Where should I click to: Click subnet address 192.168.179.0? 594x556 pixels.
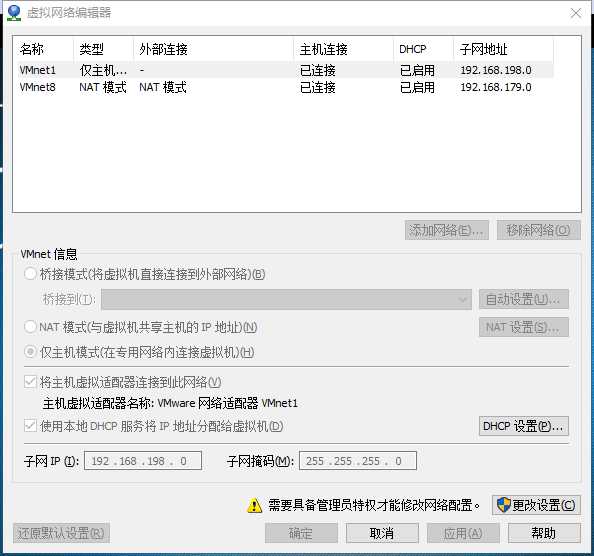[x=496, y=87]
